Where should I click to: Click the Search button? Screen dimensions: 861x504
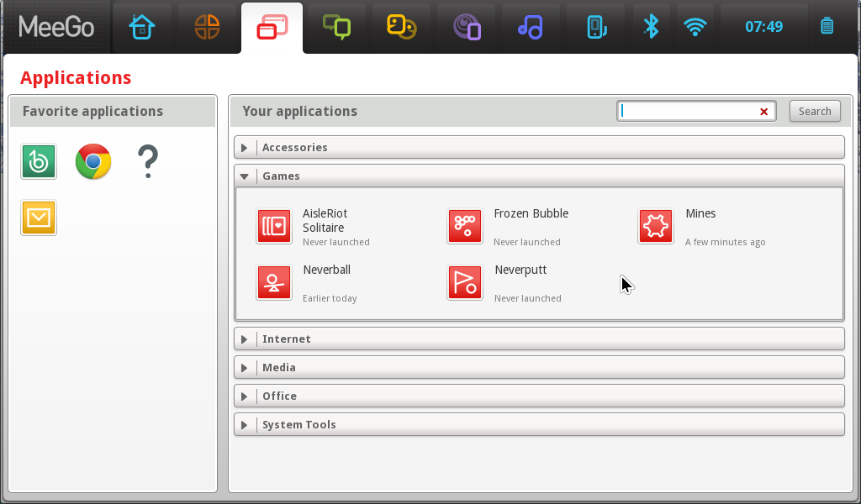point(815,112)
